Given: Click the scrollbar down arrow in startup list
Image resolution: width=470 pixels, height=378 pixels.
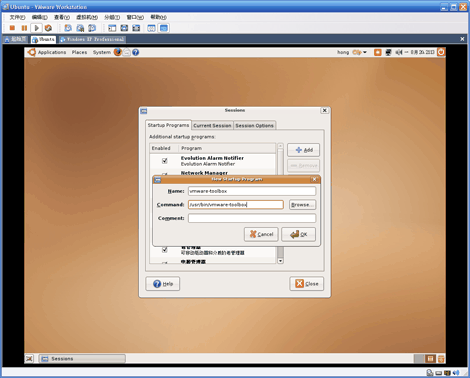Looking at the screenshot, I should [x=280, y=261].
